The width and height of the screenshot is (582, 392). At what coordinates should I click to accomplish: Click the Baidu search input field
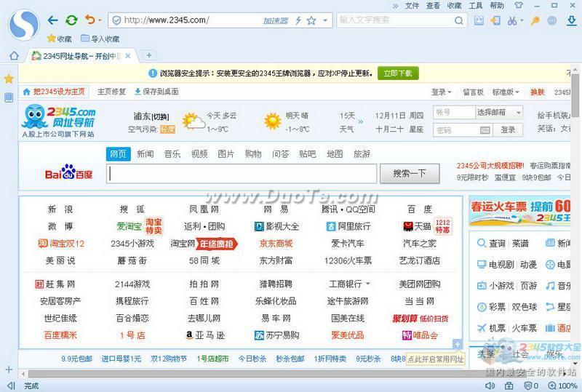pyautogui.click(x=242, y=173)
